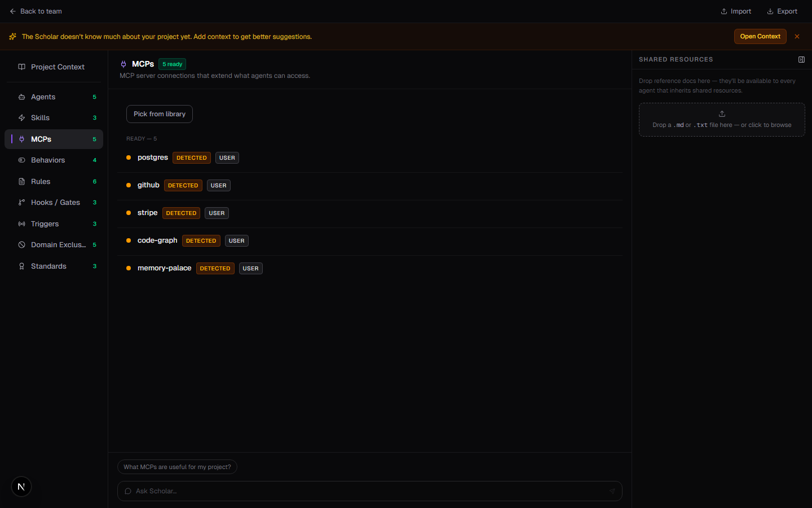Open the Skills section
This screenshot has width=812, height=508.
pyautogui.click(x=54, y=118)
